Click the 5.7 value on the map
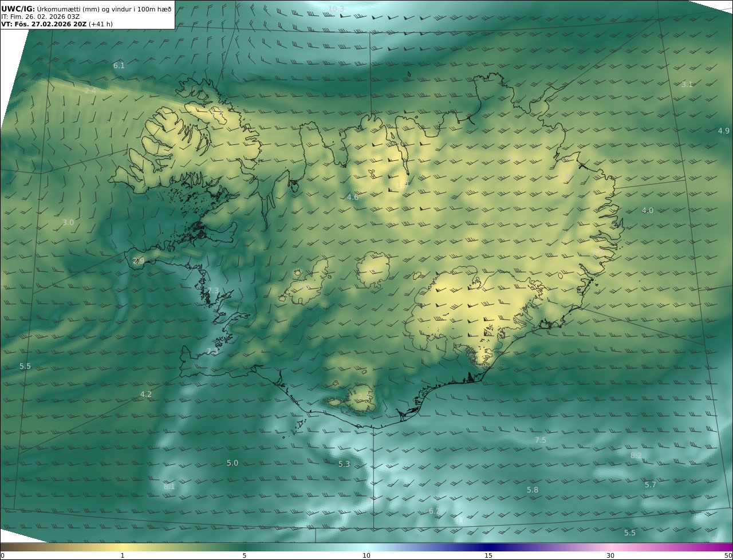The width and height of the screenshot is (733, 560). pyautogui.click(x=651, y=484)
